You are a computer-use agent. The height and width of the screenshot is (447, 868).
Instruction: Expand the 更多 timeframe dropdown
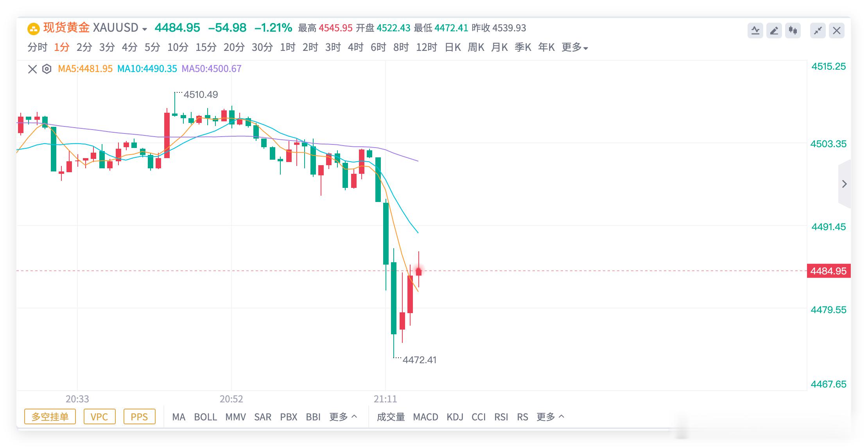pyautogui.click(x=575, y=47)
